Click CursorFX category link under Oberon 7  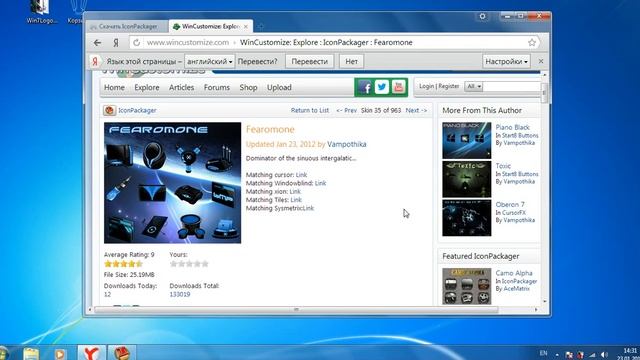tap(513, 213)
